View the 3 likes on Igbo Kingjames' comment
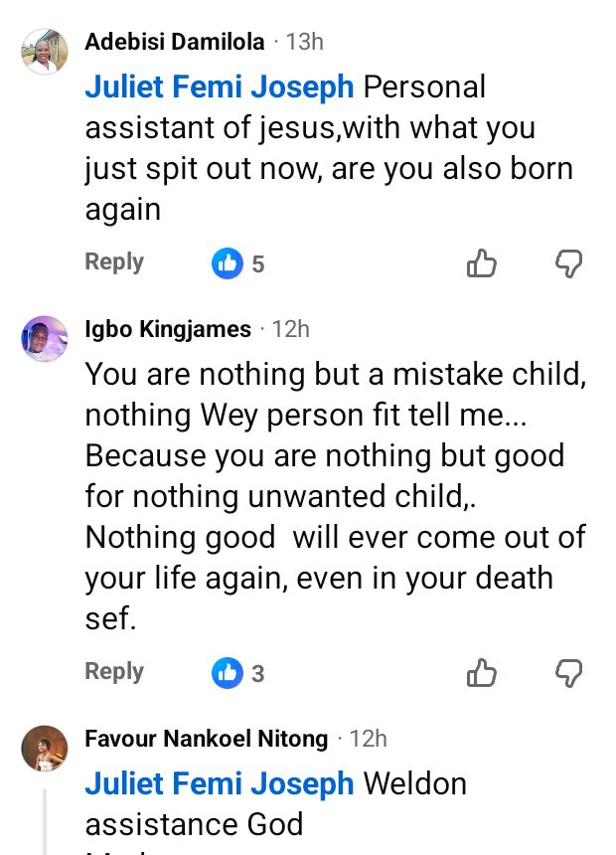The height and width of the screenshot is (855, 616). (238, 673)
